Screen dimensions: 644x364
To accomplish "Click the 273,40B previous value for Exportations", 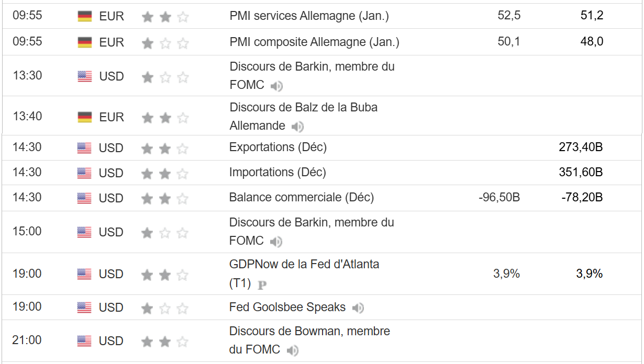I will click(581, 147).
